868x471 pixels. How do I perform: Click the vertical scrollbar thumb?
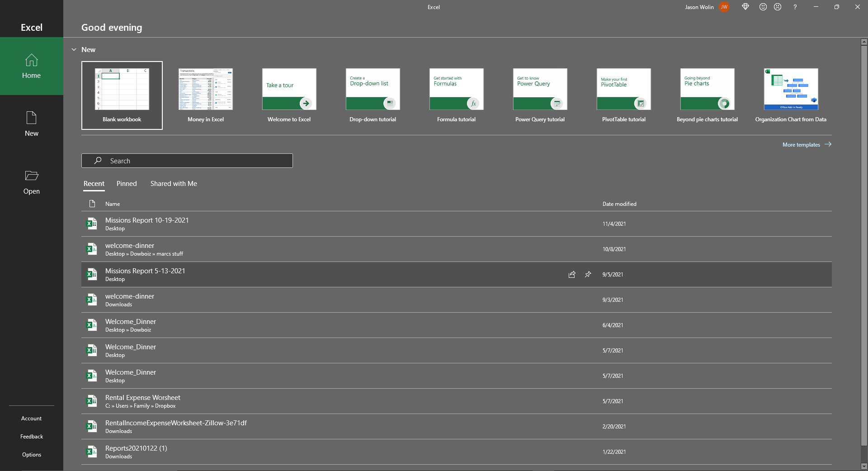click(864, 246)
